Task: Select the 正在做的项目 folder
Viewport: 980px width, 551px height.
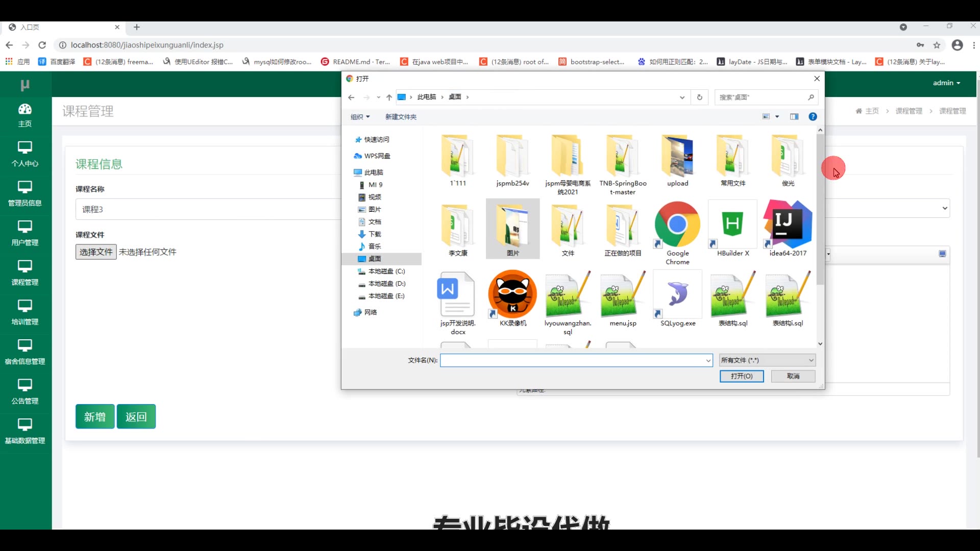Action: 623,230
